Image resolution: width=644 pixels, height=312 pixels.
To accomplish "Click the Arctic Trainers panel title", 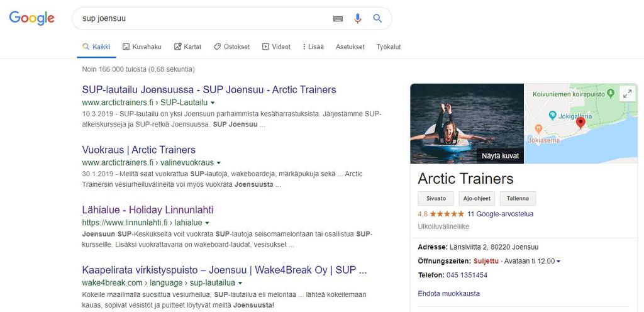I will pos(466,179).
